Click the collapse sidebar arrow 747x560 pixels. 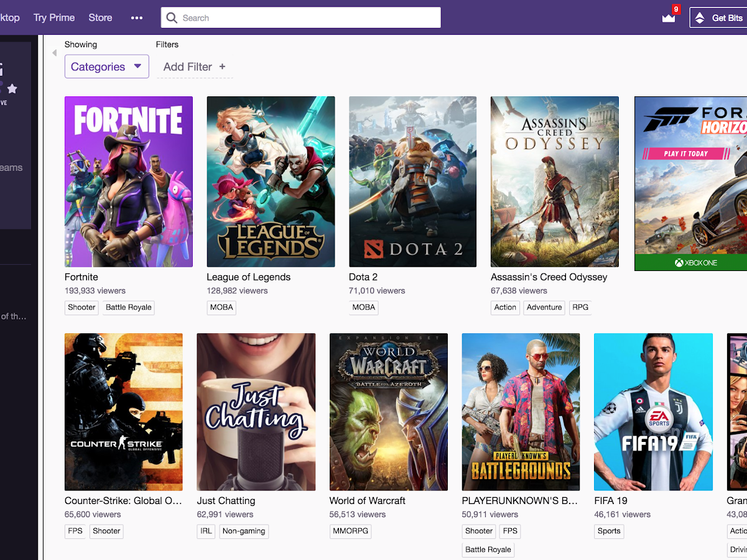[x=54, y=53]
